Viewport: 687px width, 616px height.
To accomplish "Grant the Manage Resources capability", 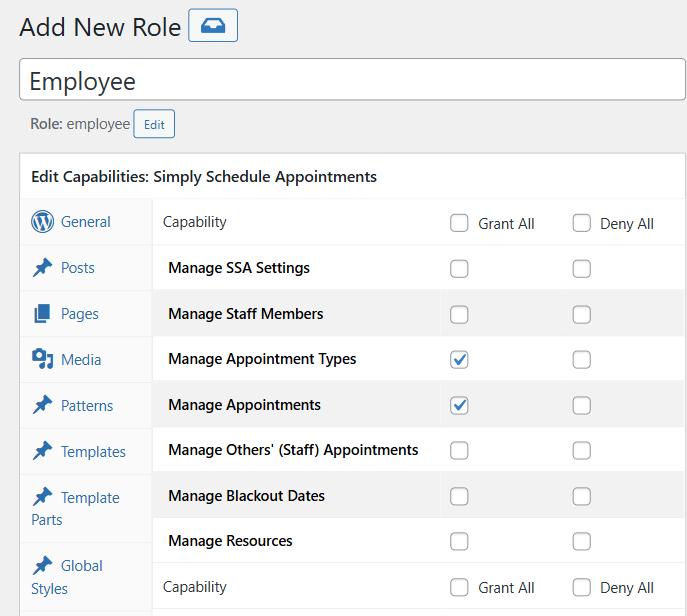I will tap(459, 542).
